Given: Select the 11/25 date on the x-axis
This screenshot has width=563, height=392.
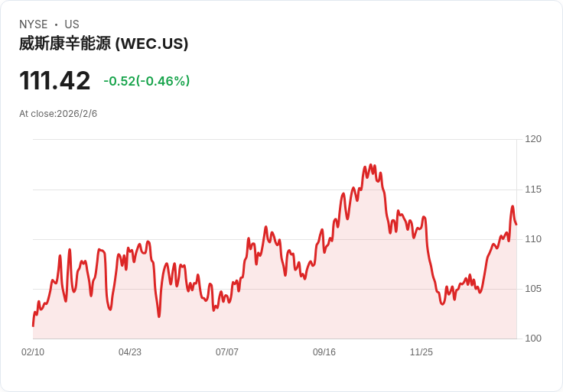Looking at the screenshot, I should pyautogui.click(x=421, y=352).
